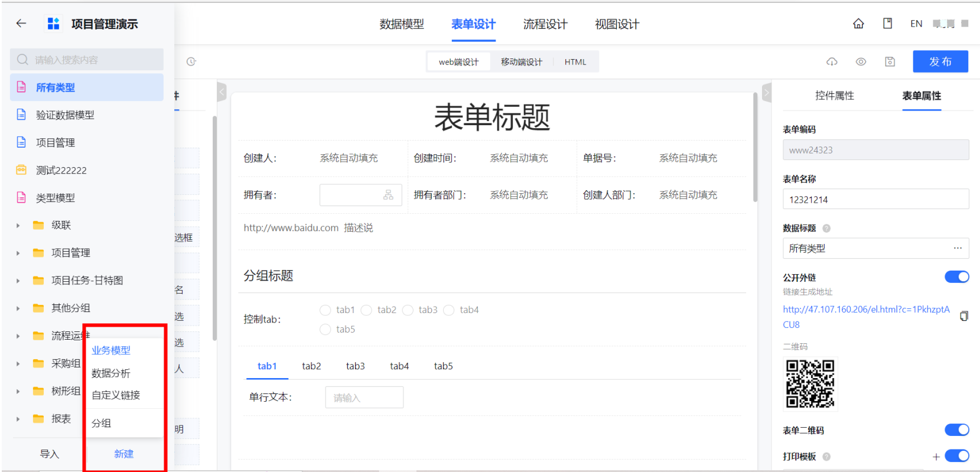
Task: Click the 导入 import button
Action: (49, 454)
